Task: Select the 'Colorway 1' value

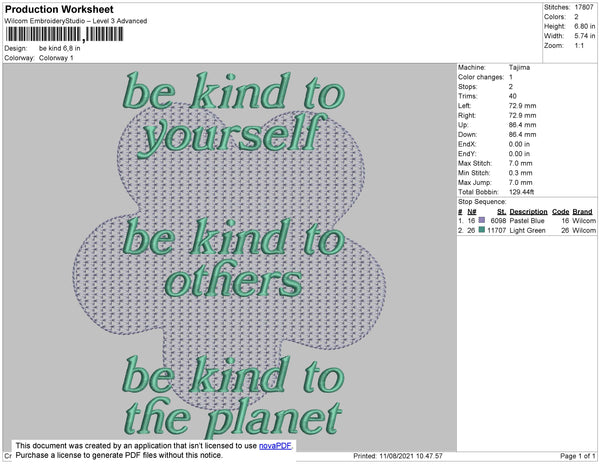Action: tap(56, 58)
